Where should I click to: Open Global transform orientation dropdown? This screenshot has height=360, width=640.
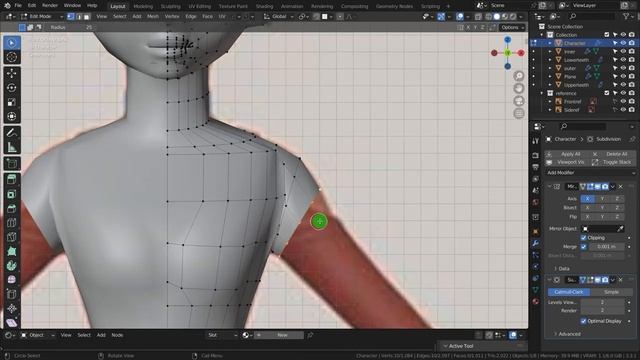[x=279, y=17]
